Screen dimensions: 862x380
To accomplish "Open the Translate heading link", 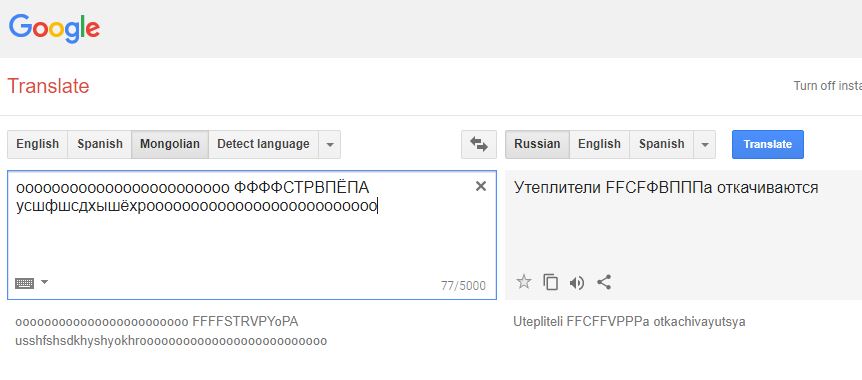I will (x=48, y=86).
